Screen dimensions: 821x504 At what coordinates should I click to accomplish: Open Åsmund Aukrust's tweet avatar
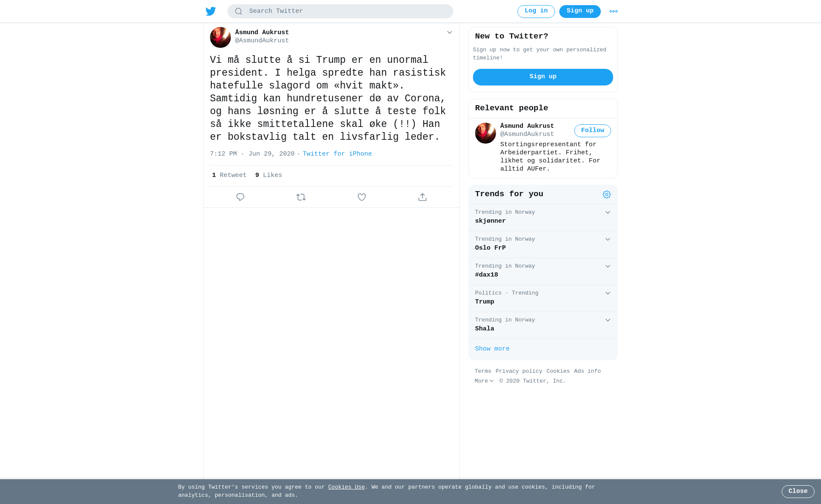[220, 37]
